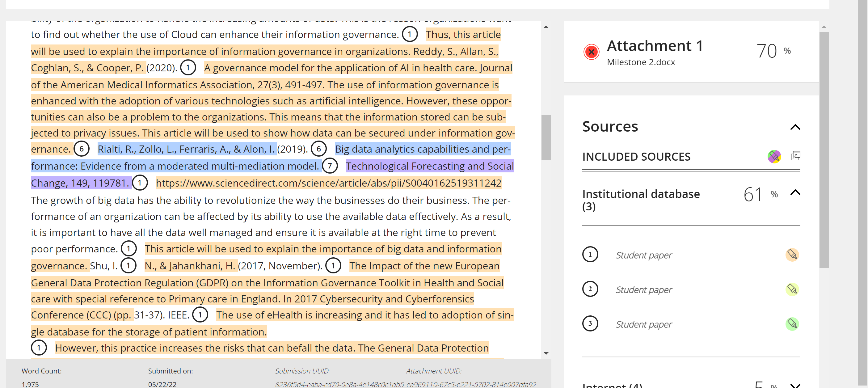
Task: Click the sources panel scroll up arrow
Action: coord(824,27)
